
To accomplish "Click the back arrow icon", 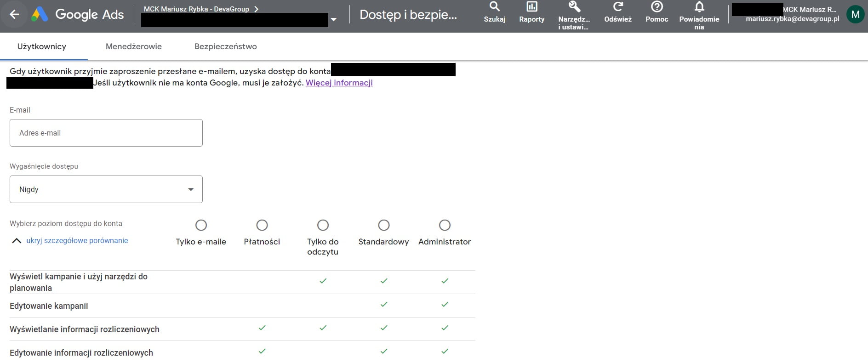I will point(14,15).
